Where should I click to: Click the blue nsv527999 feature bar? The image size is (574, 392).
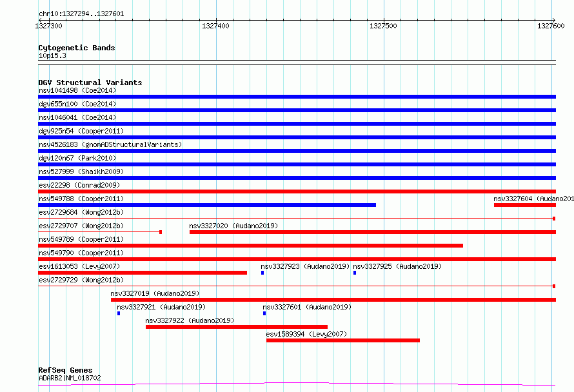(x=297, y=178)
